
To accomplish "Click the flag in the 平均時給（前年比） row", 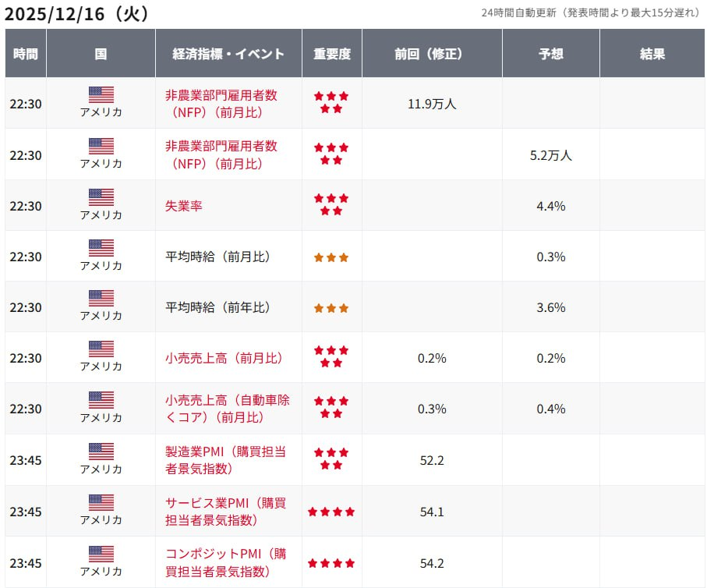I will click(101, 298).
